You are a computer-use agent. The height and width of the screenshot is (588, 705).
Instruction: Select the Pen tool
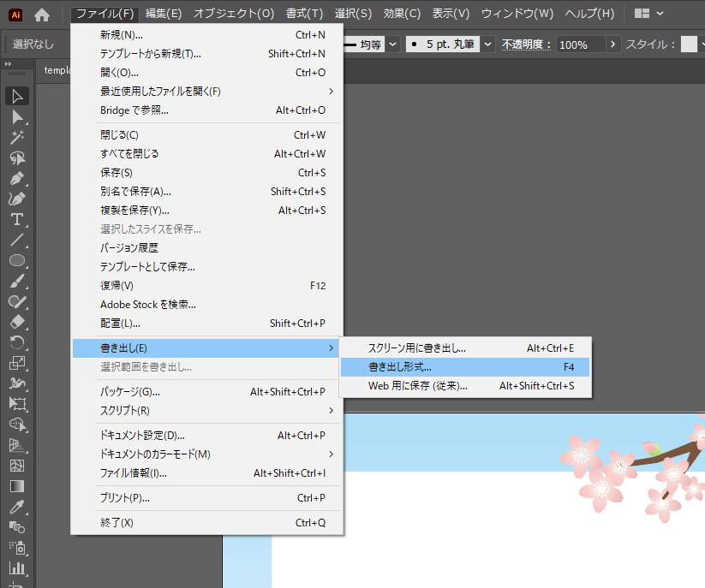pos(17,178)
